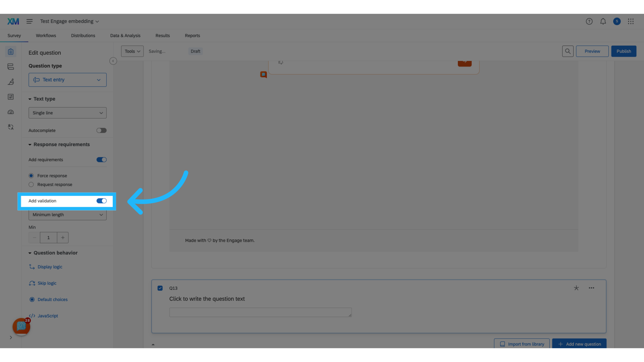
Task: Open the JavaScript editor link
Action: (x=44, y=316)
